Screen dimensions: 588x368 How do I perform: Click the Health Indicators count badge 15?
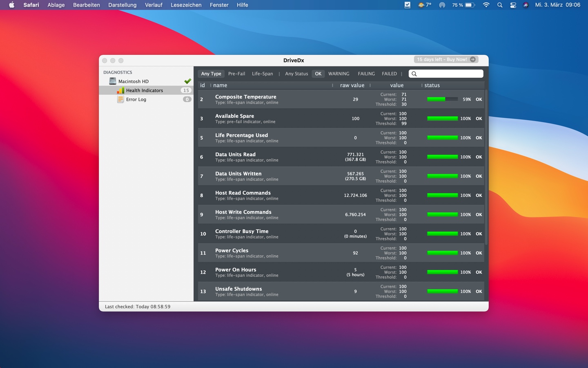[x=186, y=90]
